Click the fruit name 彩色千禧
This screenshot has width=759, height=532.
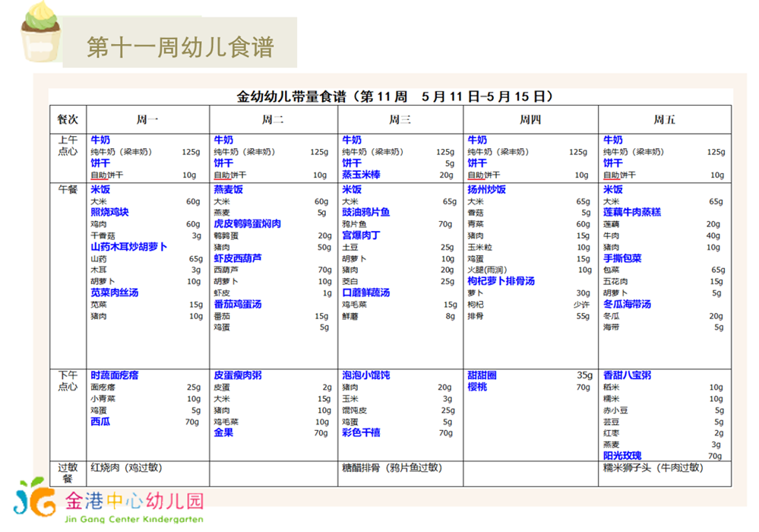[361, 432]
